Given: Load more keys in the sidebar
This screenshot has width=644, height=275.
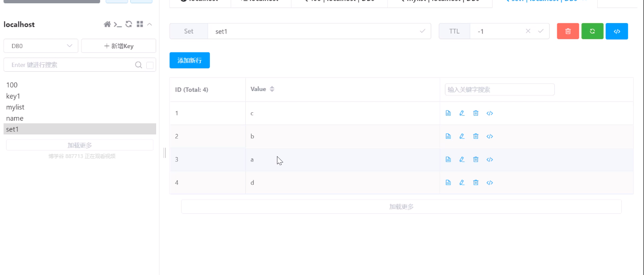Looking at the screenshot, I should [80, 145].
